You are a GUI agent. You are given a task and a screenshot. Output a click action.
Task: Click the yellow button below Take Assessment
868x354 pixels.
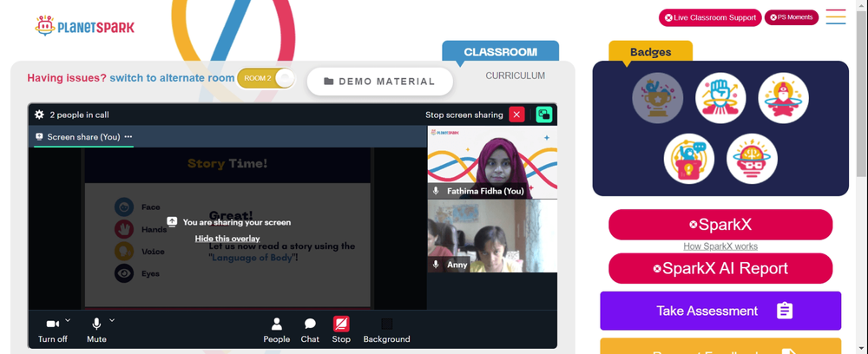pos(720,346)
